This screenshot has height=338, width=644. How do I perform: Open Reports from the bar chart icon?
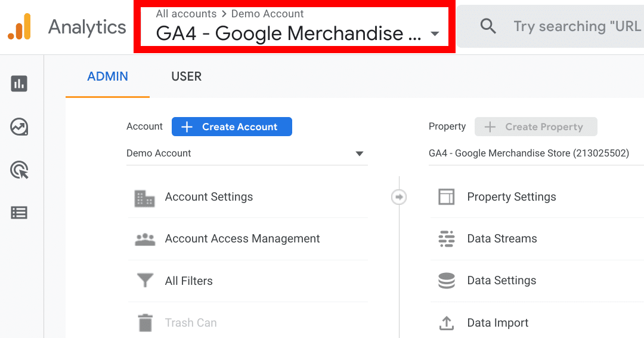19,84
